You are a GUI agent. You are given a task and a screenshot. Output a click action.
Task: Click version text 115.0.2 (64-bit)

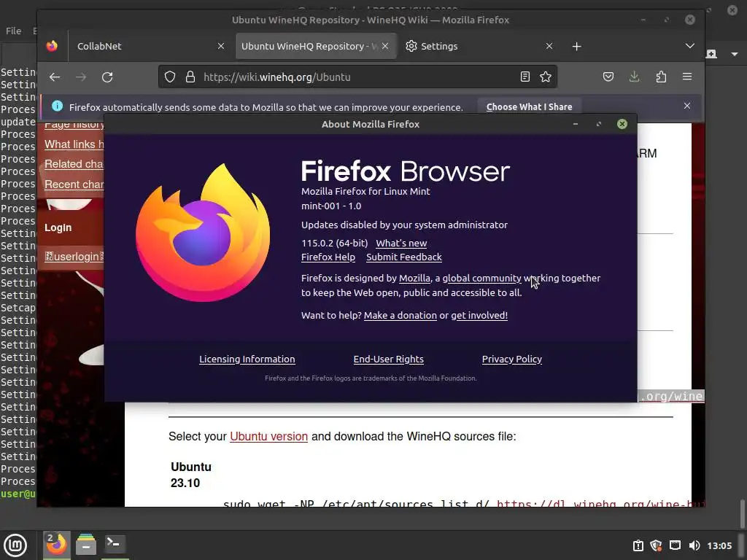coord(334,243)
